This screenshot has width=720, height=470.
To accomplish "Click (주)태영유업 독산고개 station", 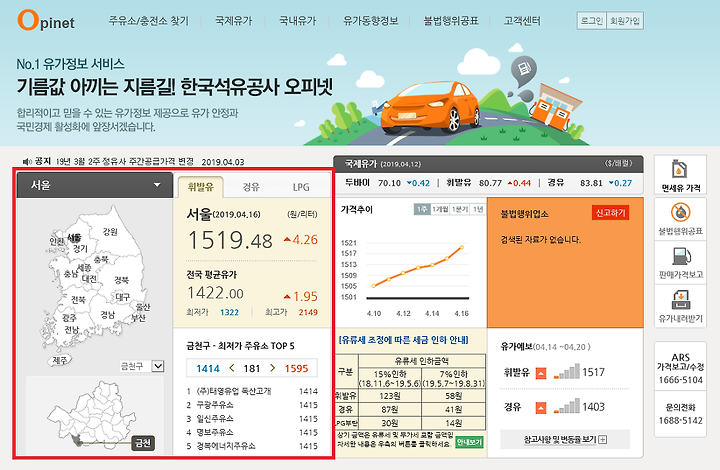I will pos(234,391).
